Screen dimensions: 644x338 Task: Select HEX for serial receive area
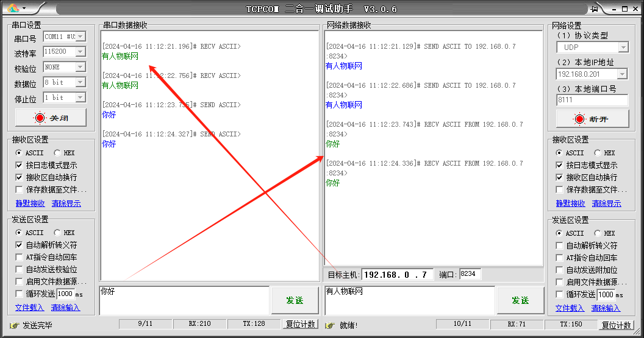[x=58, y=153]
